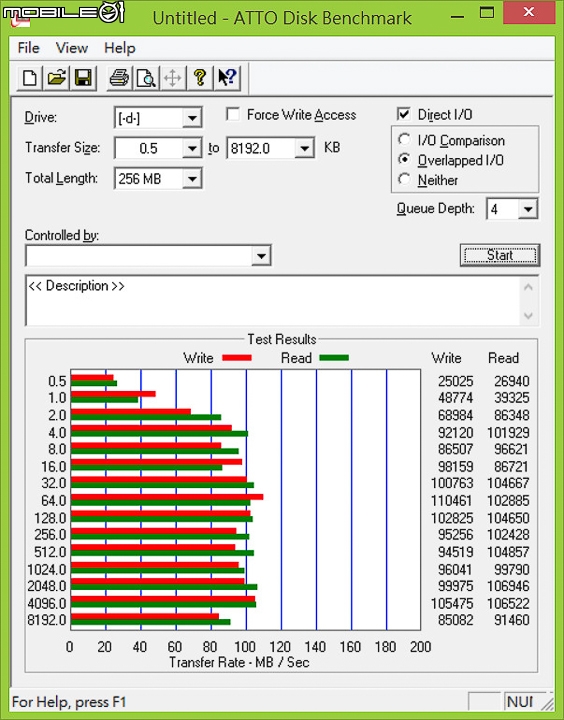
Task: Click the New document toolbar icon
Action: (x=29, y=78)
